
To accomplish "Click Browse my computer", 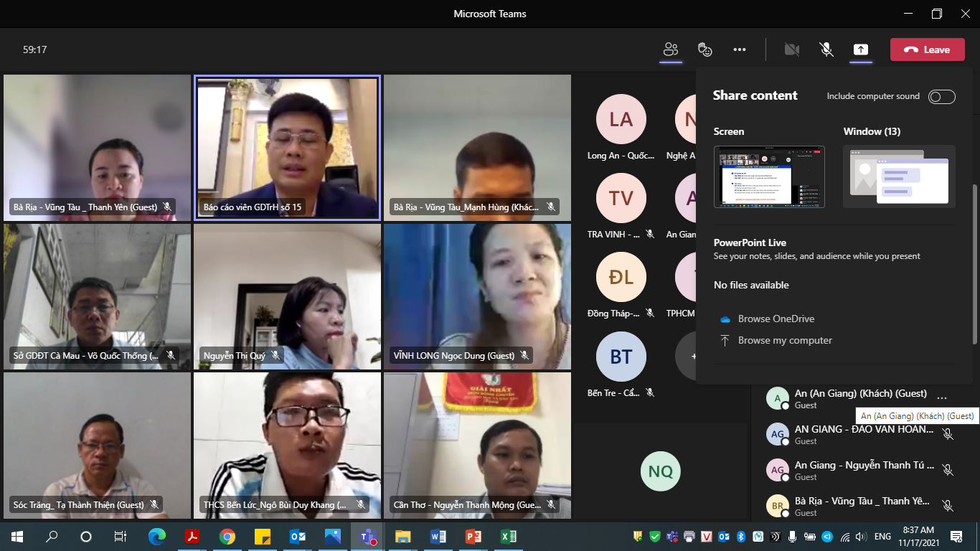I will click(x=786, y=339).
